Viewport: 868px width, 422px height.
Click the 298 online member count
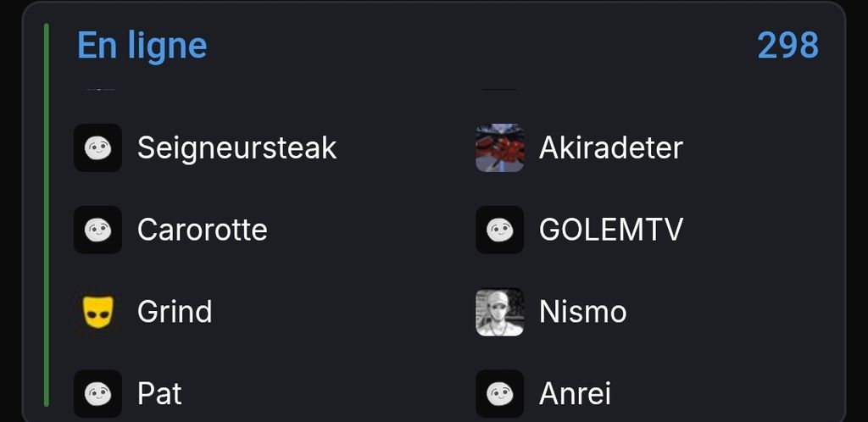pyautogui.click(x=787, y=45)
